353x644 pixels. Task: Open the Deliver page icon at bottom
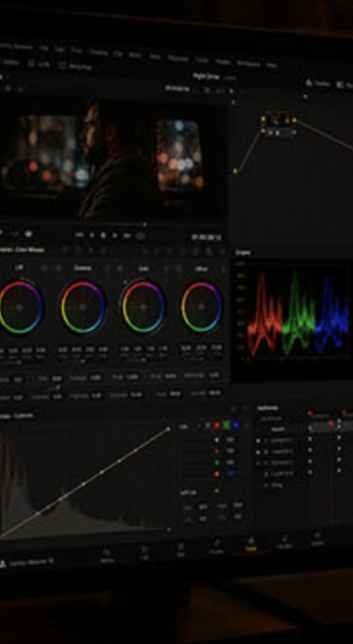click(x=317, y=538)
